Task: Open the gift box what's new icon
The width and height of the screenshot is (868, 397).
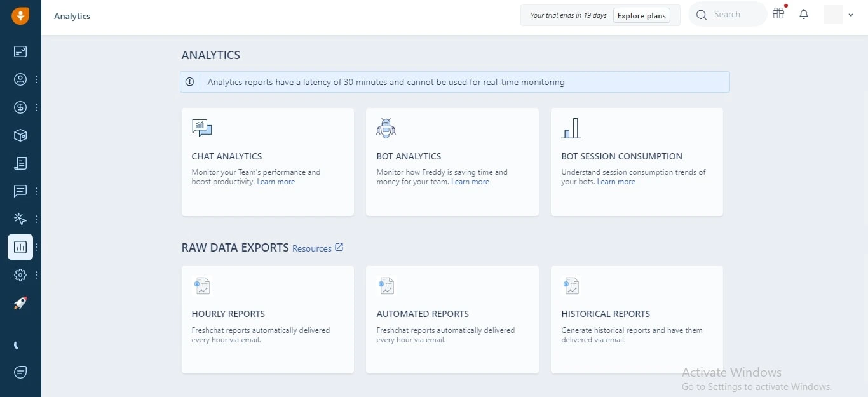Action: pos(778,13)
